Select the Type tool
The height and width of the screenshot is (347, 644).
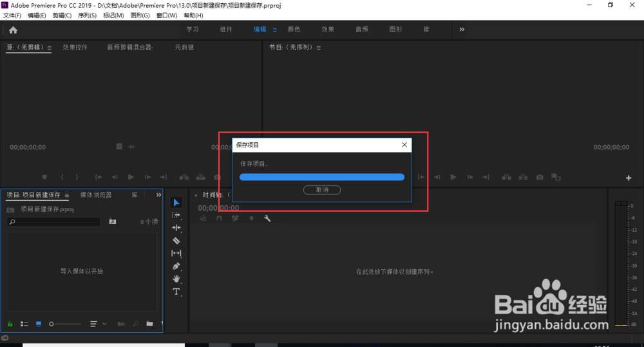pyautogui.click(x=176, y=292)
